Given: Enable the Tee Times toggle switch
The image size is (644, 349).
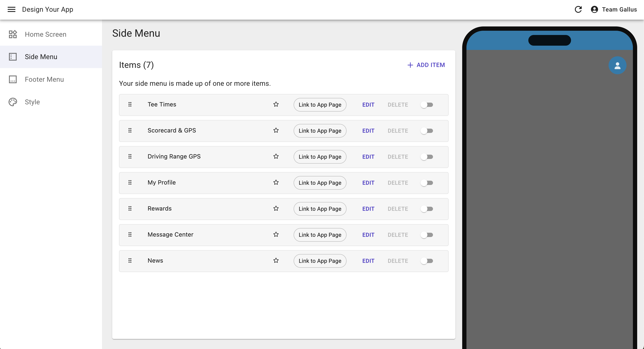Looking at the screenshot, I should (427, 105).
